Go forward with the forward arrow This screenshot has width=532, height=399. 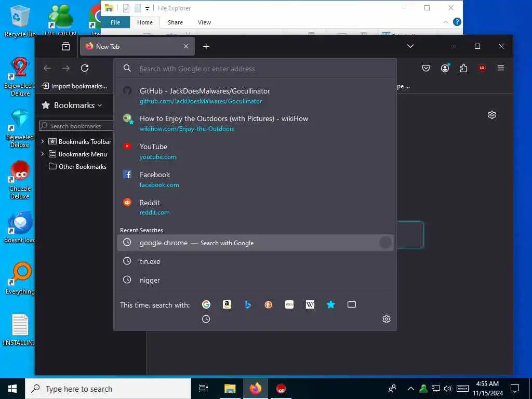[x=66, y=68]
